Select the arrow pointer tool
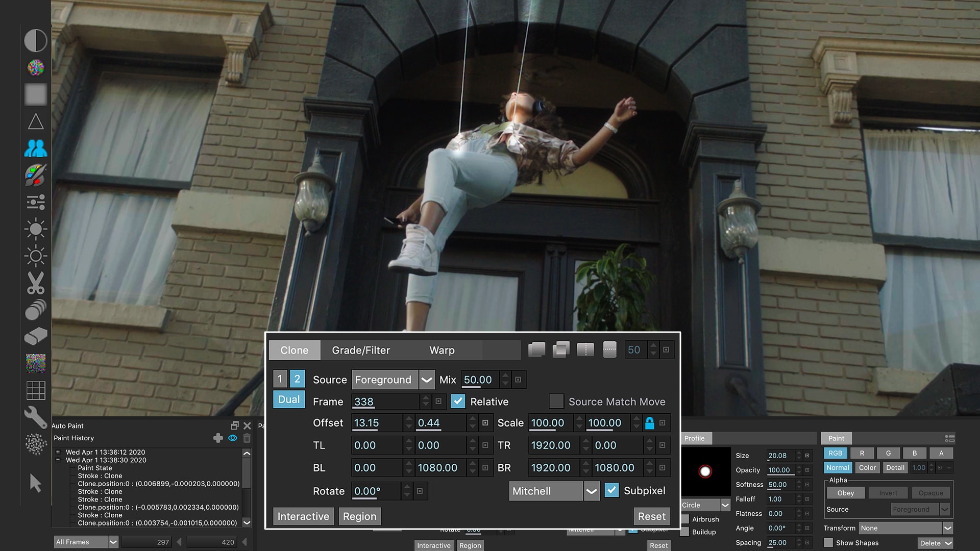The height and width of the screenshot is (551, 980). click(36, 483)
